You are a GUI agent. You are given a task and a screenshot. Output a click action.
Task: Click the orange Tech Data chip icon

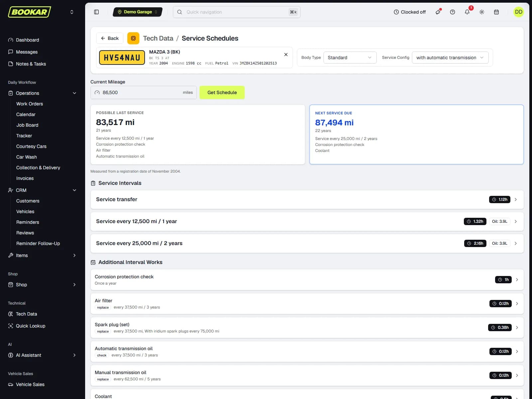point(133,38)
